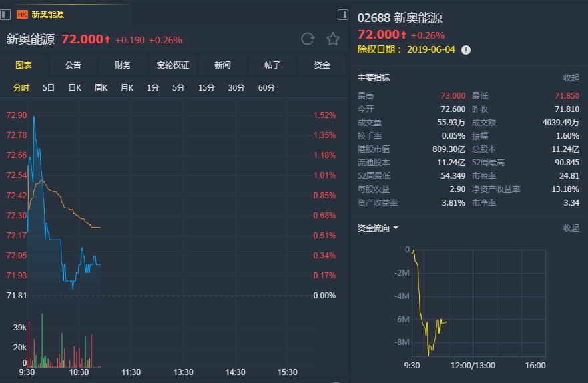Screen dimensions: 588x383
Task: Open the 资金 tab
Action: (322, 65)
